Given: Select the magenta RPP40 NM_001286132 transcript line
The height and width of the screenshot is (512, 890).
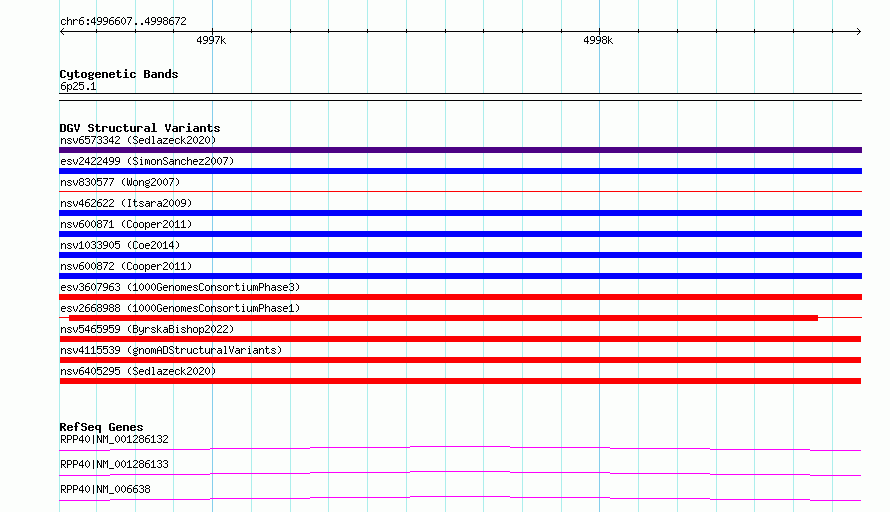Looking at the screenshot, I should pyautogui.click(x=460, y=448).
